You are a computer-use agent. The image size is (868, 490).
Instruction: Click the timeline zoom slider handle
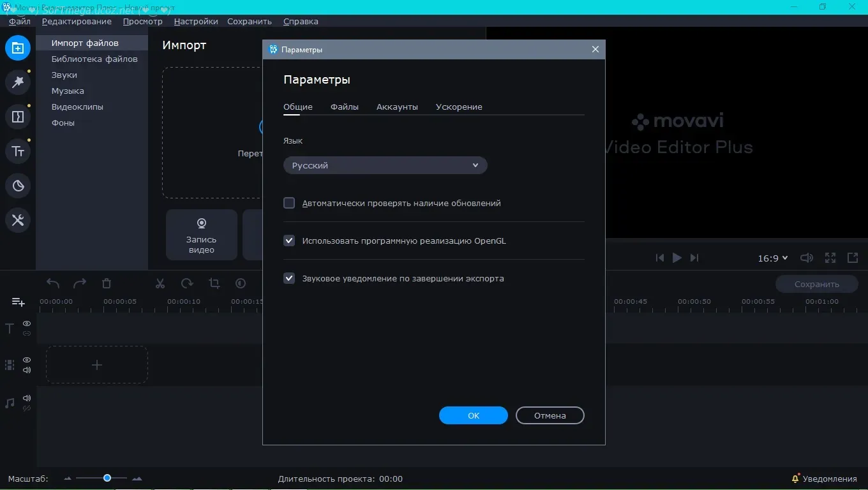[107, 478]
